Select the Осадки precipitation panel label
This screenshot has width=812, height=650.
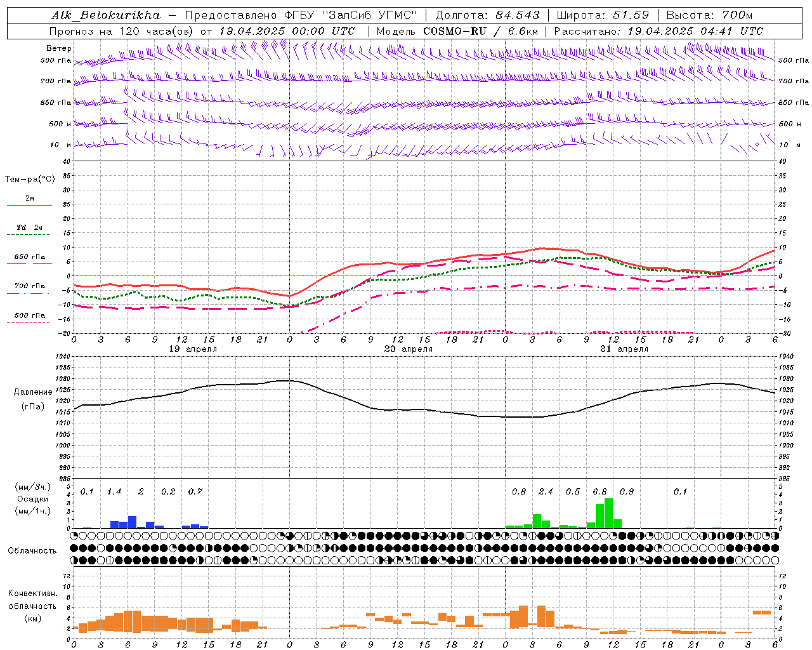[x=32, y=499]
